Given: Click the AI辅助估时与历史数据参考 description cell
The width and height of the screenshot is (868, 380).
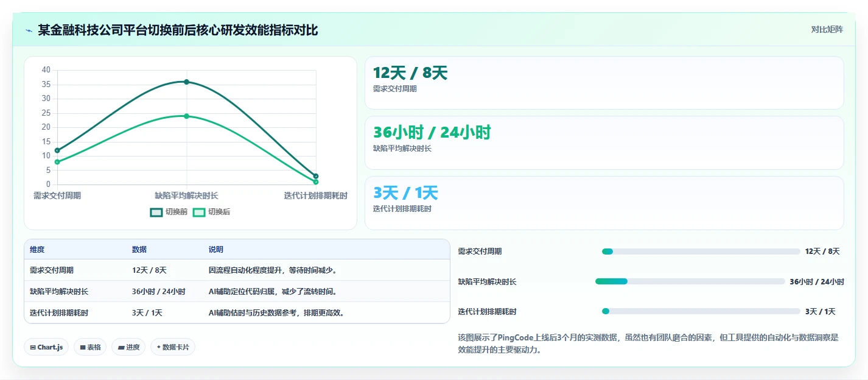Looking at the screenshot, I should tap(277, 313).
